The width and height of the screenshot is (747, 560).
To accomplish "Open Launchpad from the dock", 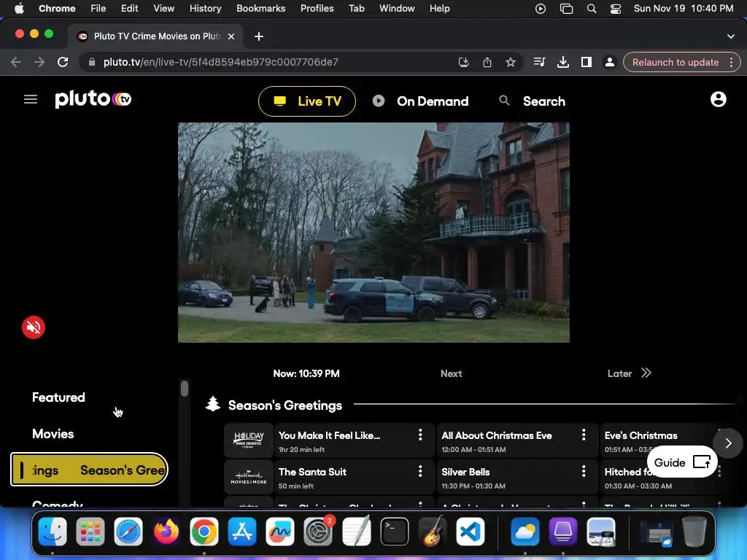I will [x=90, y=531].
